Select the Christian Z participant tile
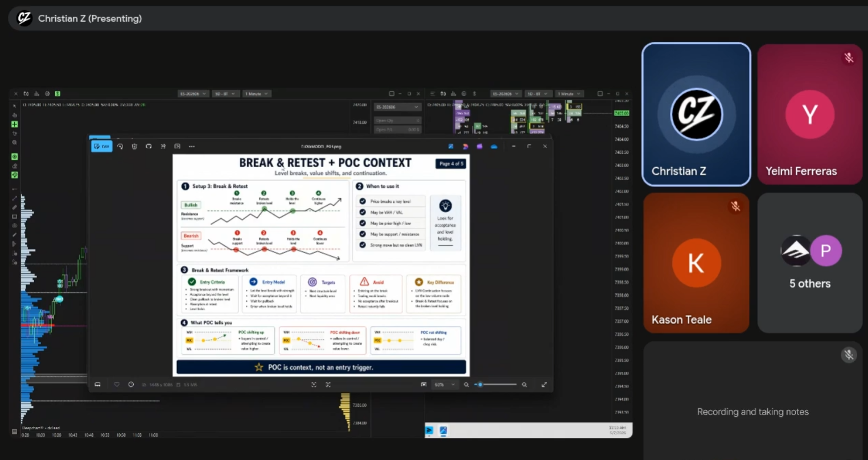868x460 pixels. [x=696, y=114]
